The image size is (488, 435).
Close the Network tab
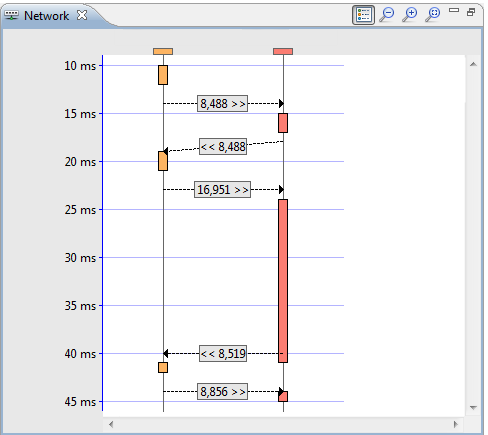82,15
